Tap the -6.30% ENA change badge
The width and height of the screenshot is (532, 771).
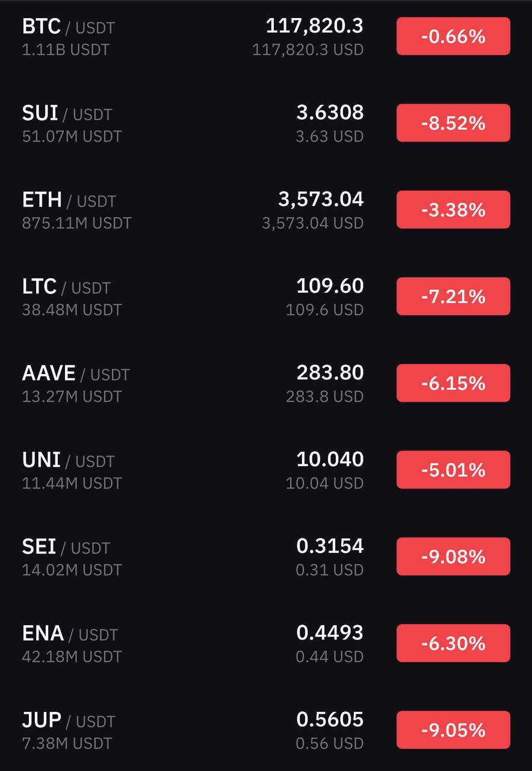pyautogui.click(x=453, y=644)
